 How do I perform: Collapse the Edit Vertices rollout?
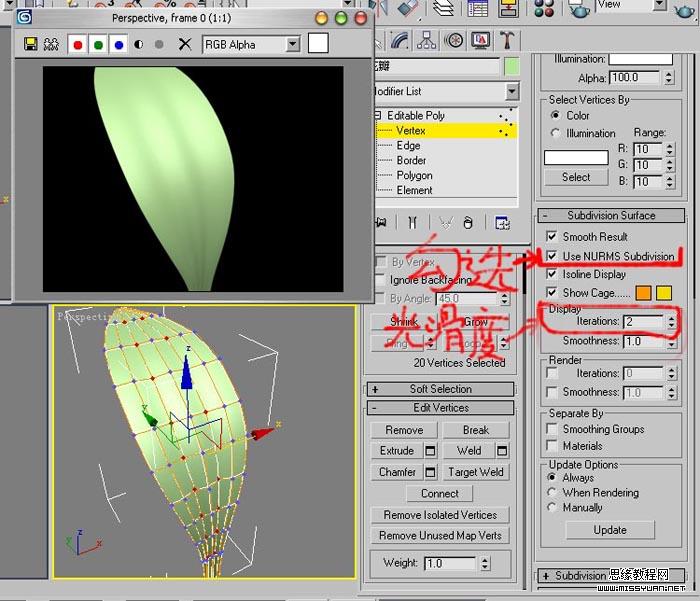pos(440,408)
